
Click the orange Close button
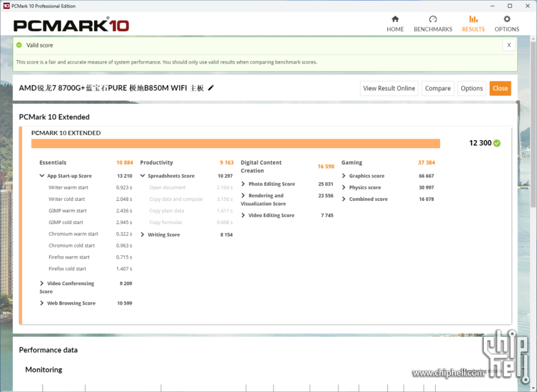pos(500,88)
